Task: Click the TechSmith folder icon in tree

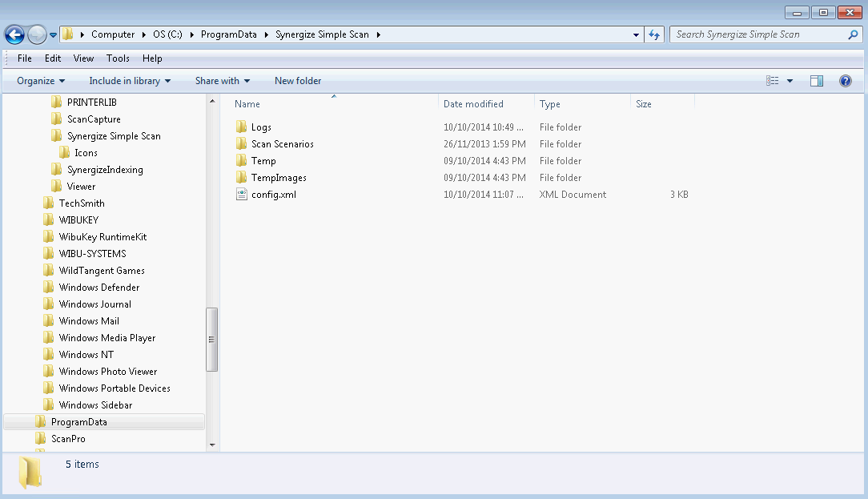Action: click(x=49, y=203)
